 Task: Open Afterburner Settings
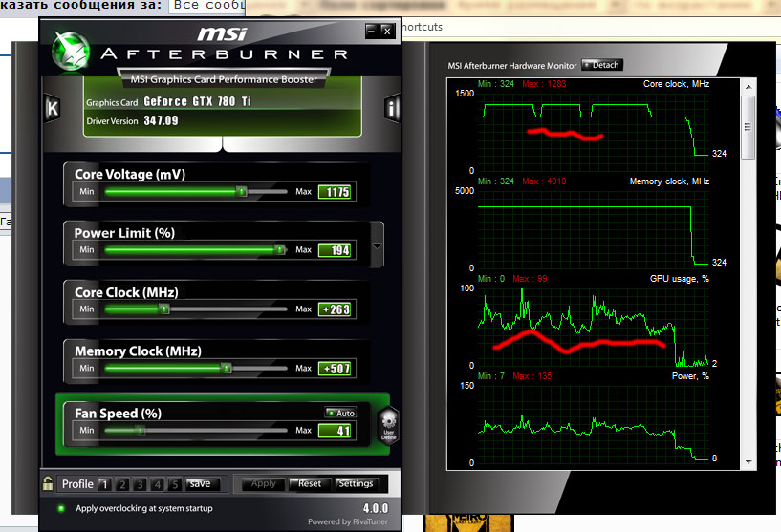point(356,483)
